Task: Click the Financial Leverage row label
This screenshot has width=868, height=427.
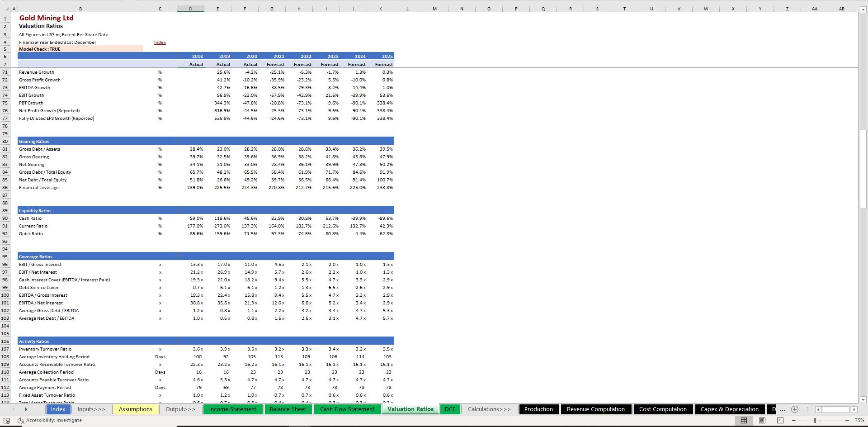Action: 39,187
